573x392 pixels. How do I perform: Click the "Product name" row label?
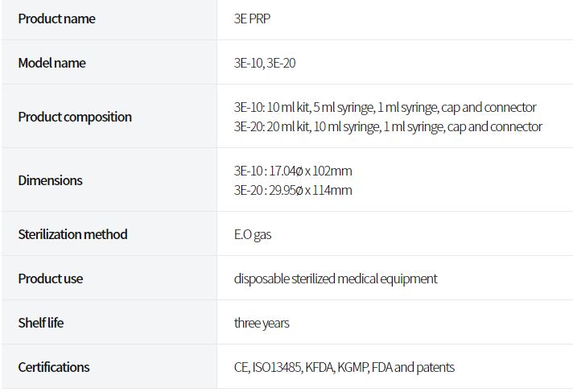pos(56,19)
